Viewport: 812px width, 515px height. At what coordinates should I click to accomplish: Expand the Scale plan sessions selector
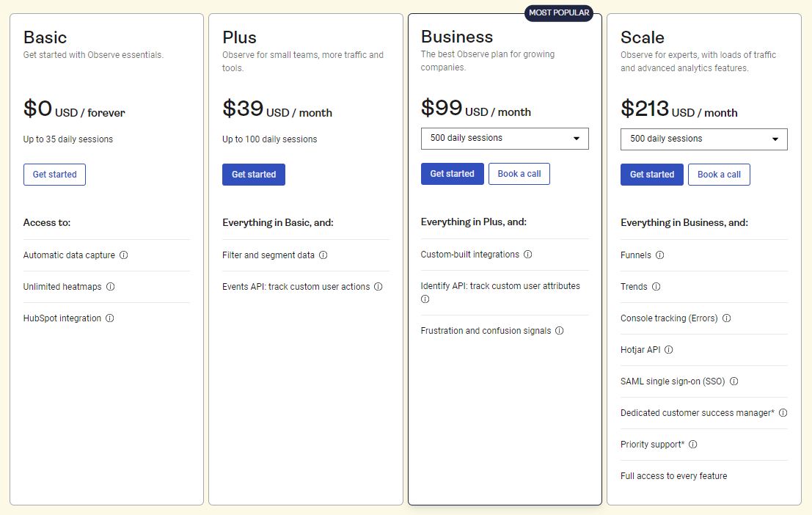pyautogui.click(x=703, y=139)
